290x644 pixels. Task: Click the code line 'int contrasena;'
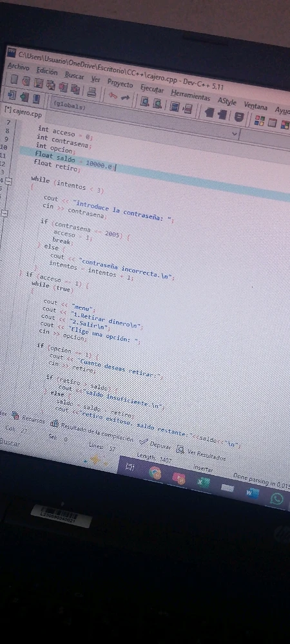64,141
